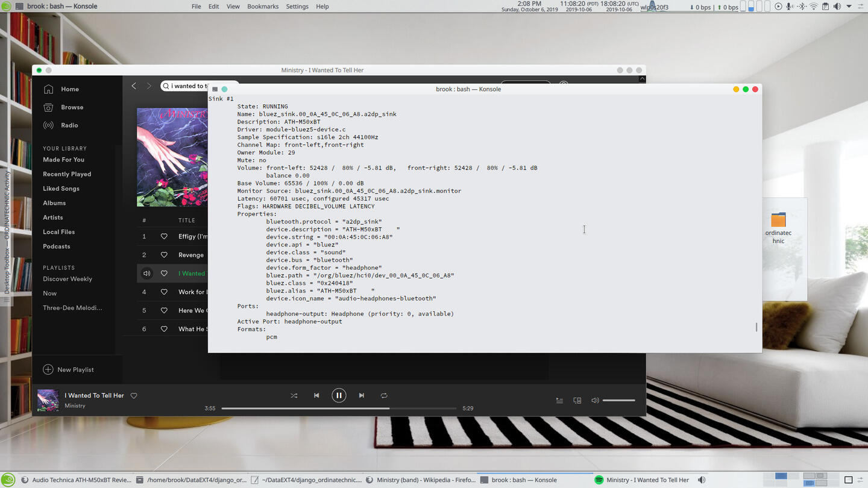
Task: Open microphone tray icon
Action: coord(790,7)
